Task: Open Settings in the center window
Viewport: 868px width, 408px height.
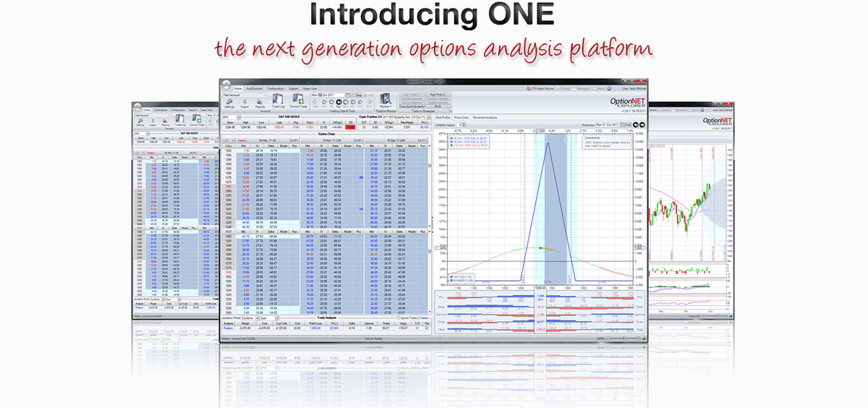Action: pyautogui.click(x=229, y=103)
